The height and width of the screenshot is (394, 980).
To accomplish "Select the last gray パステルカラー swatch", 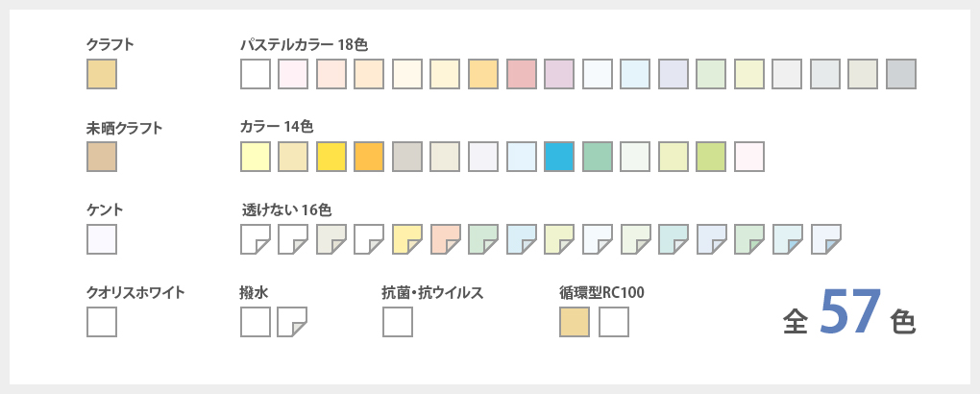I will tap(901, 74).
